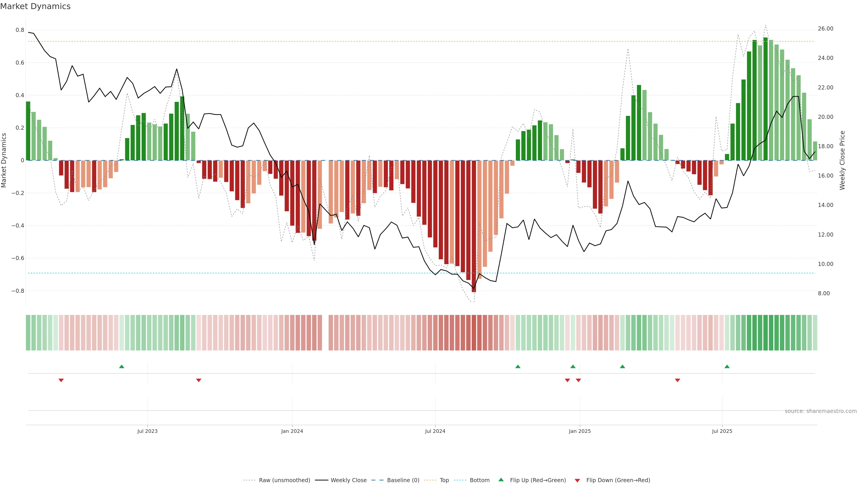Click the red flip-down marker before Jul 2025
868x488 pixels.
coord(677,380)
